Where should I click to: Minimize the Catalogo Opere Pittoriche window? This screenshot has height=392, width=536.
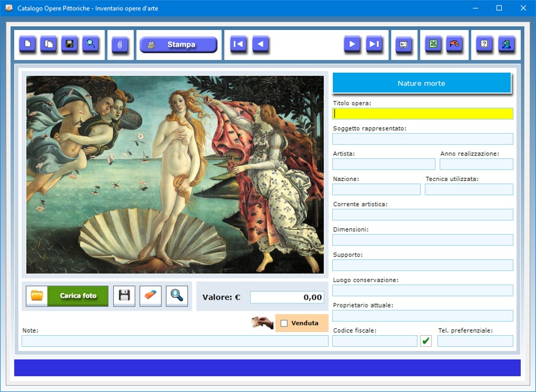(475, 8)
